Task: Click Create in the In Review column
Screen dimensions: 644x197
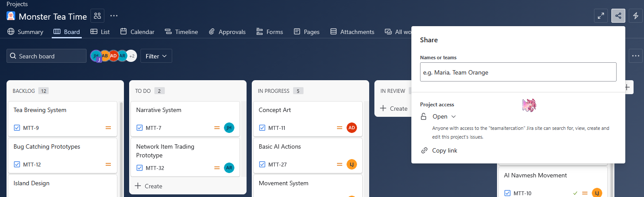Action: [x=394, y=109]
